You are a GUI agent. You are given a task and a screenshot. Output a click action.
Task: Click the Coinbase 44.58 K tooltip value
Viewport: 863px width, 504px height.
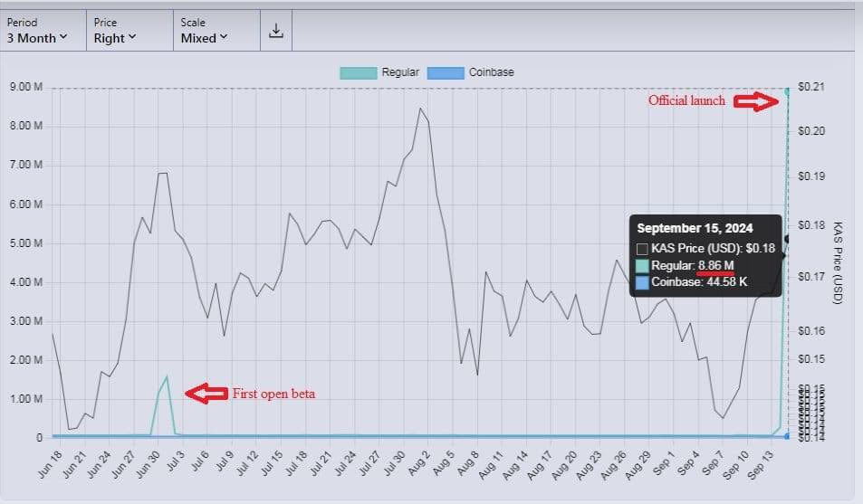(727, 282)
